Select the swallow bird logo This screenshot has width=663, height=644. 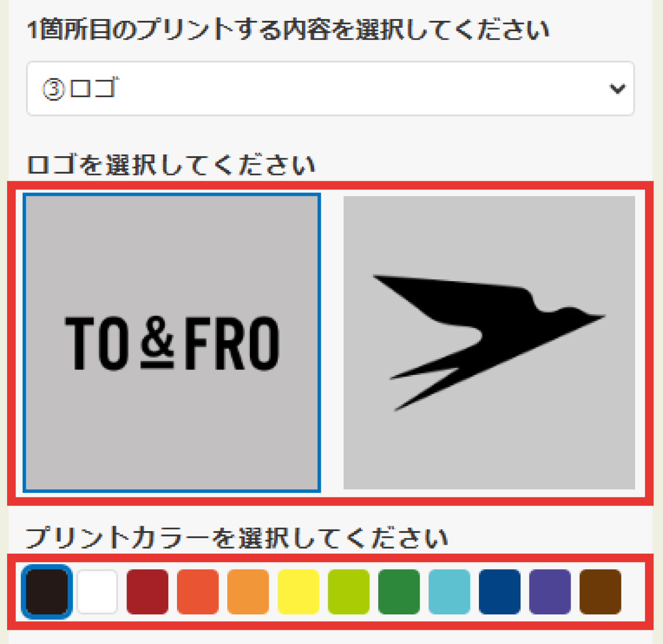pos(489,342)
